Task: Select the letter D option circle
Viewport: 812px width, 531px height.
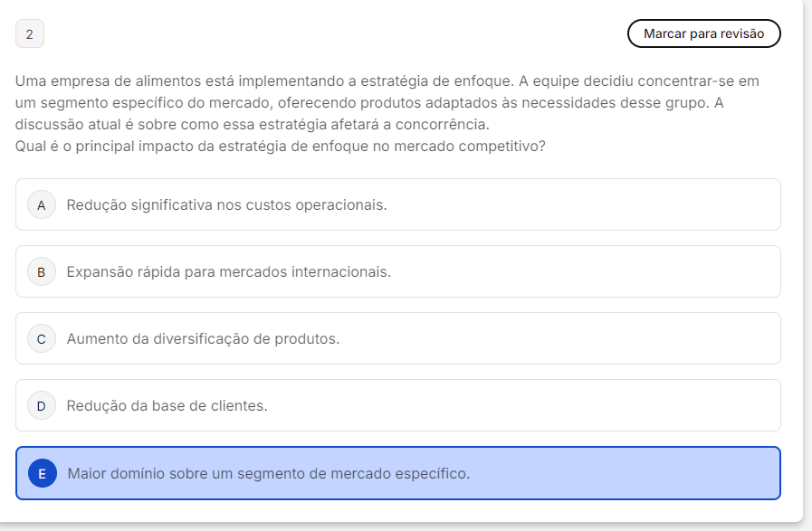Action: 42,406
